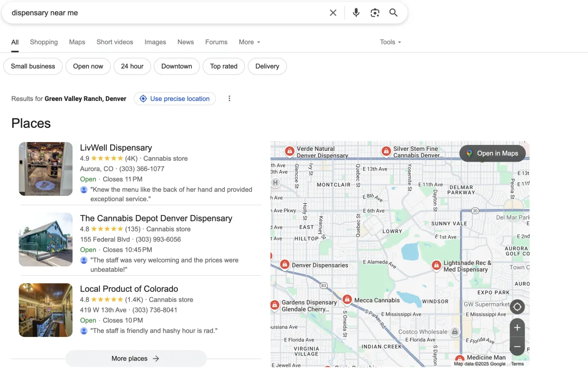
Task: Open the Forums tab
Action: point(216,42)
